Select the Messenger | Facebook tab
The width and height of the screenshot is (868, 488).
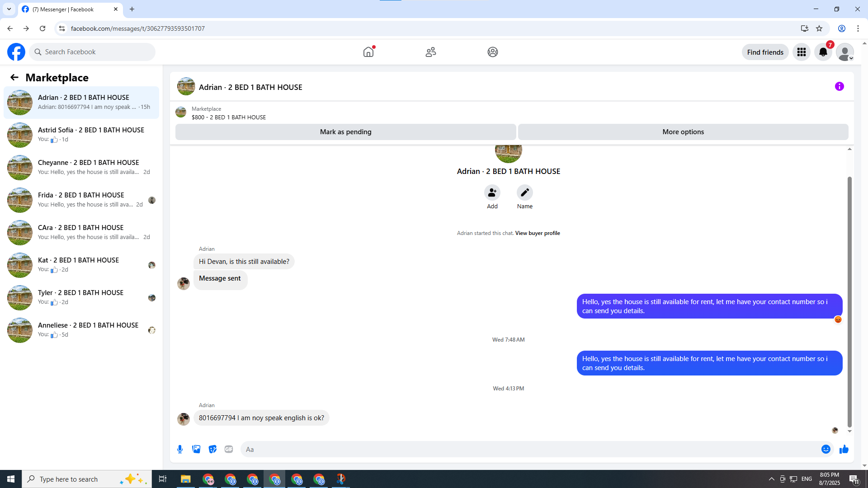70,9
